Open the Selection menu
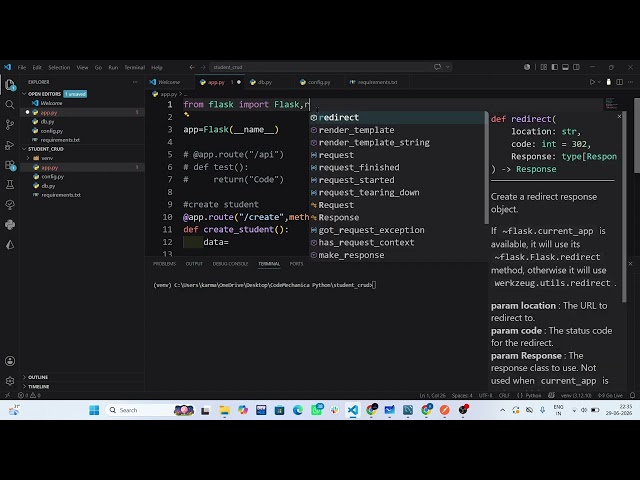Viewport: 640px width, 480px height. (59, 67)
